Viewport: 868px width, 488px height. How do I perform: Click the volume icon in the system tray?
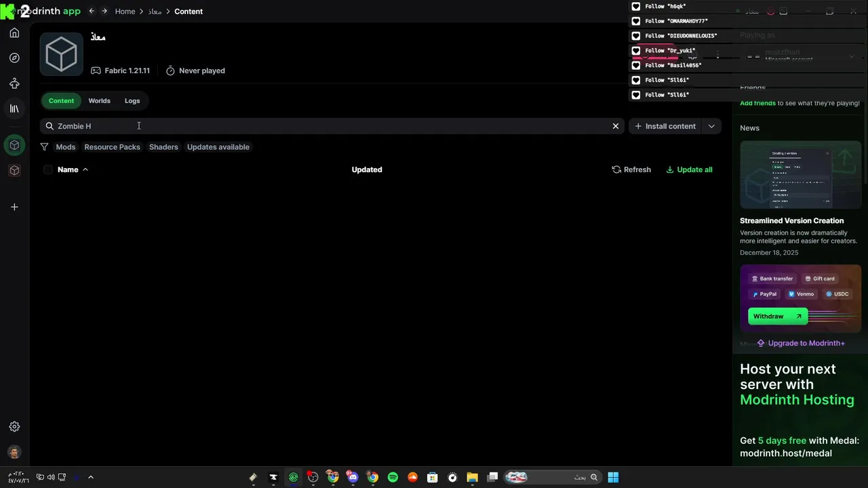[x=51, y=477]
